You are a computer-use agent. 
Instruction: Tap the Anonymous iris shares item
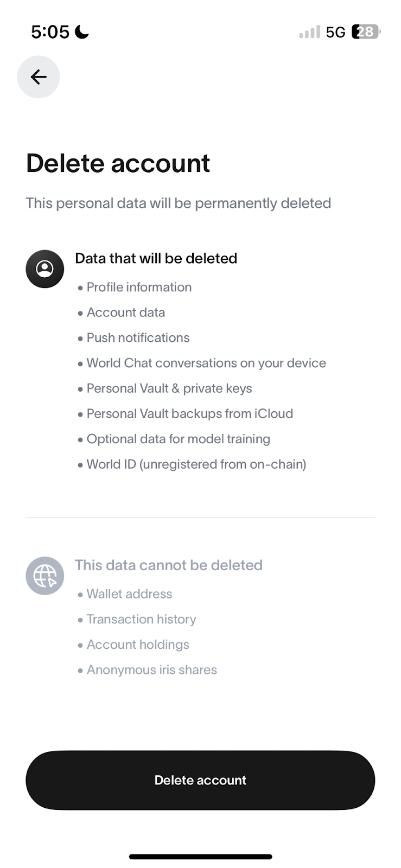click(151, 670)
